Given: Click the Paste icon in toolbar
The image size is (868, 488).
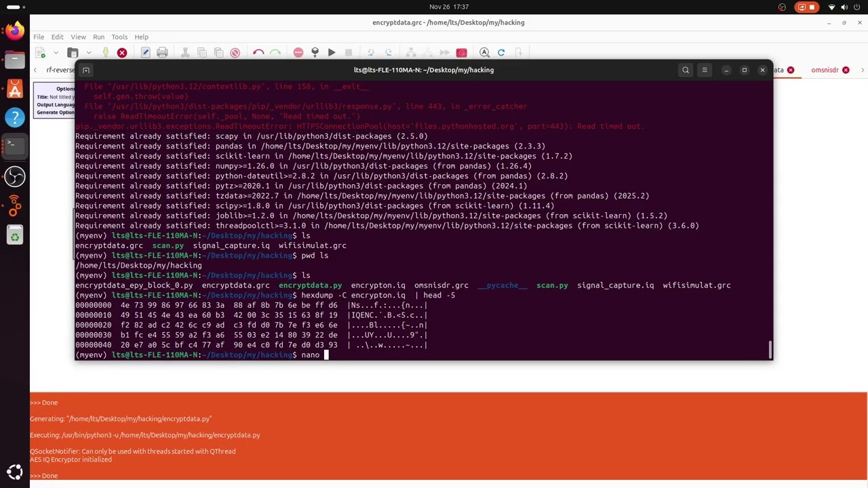Looking at the screenshot, I should (218, 53).
